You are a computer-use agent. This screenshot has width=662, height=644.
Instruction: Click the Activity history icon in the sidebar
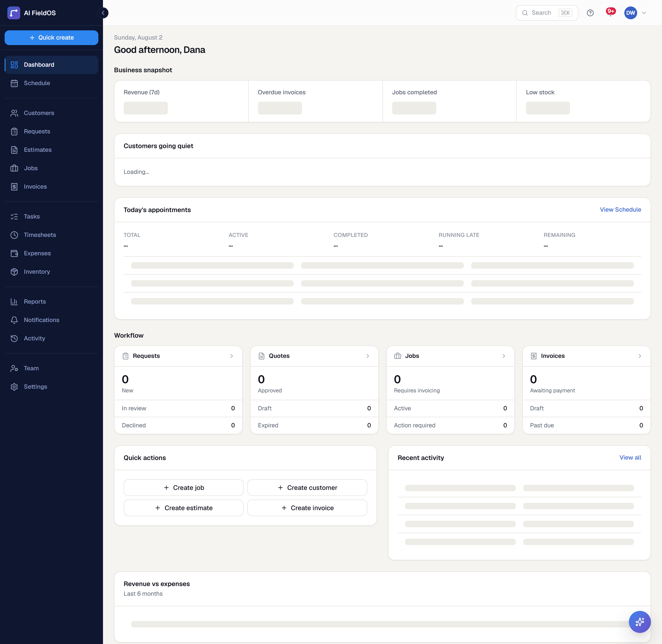point(14,339)
